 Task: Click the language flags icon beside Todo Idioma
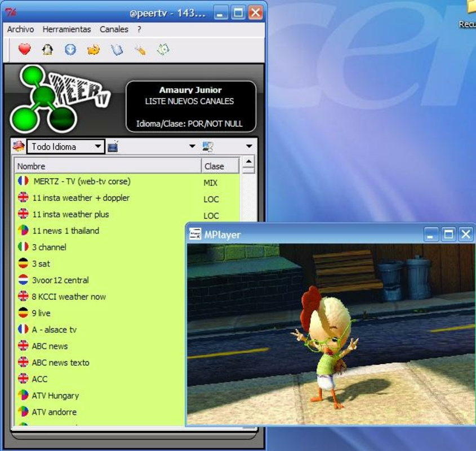click(19, 147)
